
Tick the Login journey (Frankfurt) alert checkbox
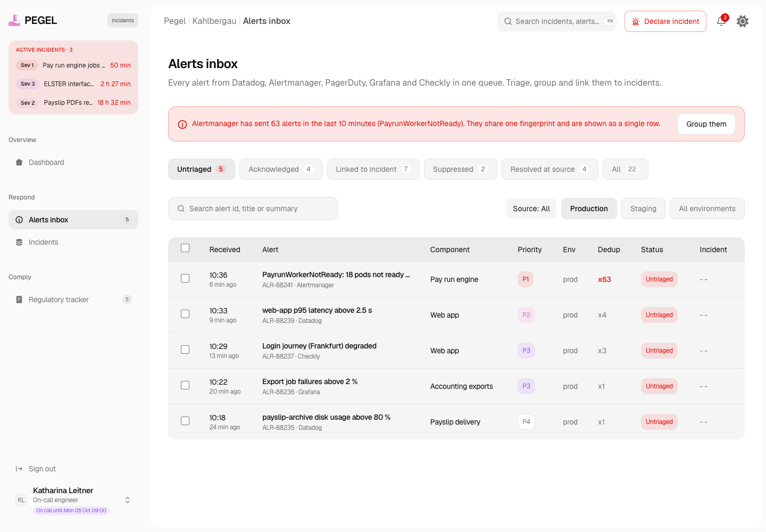(x=185, y=350)
